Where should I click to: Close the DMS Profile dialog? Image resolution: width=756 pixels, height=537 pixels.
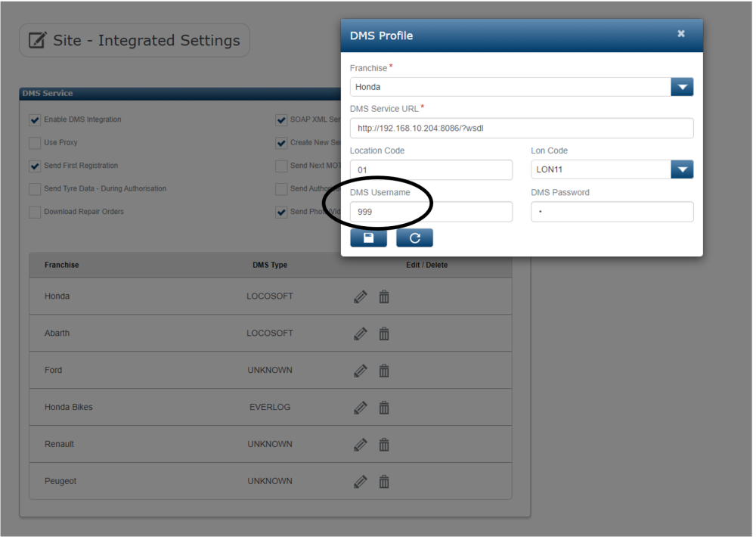coord(681,34)
